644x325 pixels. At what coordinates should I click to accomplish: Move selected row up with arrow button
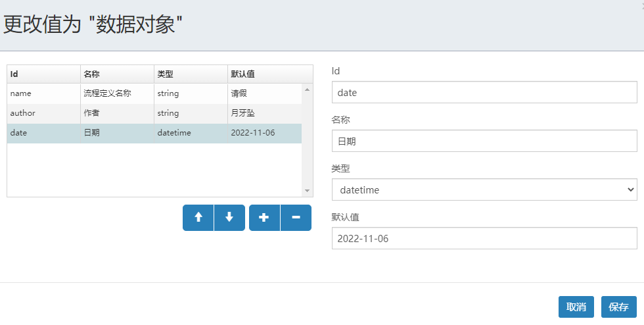tap(198, 218)
